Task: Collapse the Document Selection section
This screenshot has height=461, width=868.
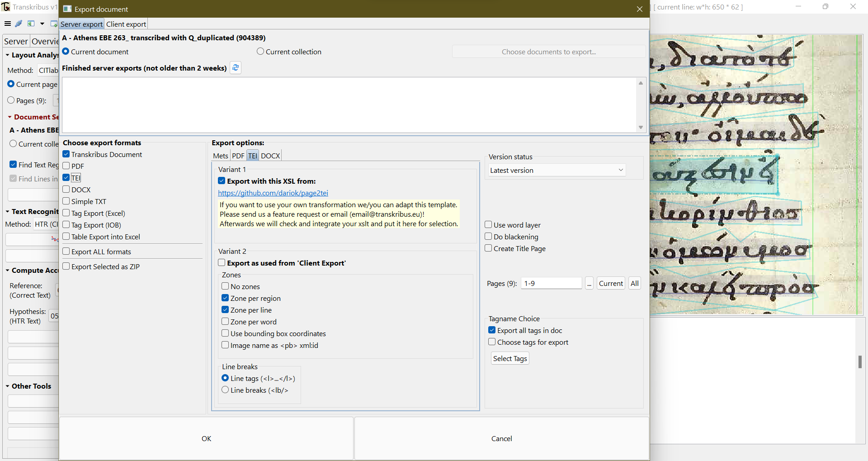Action: tap(9, 117)
